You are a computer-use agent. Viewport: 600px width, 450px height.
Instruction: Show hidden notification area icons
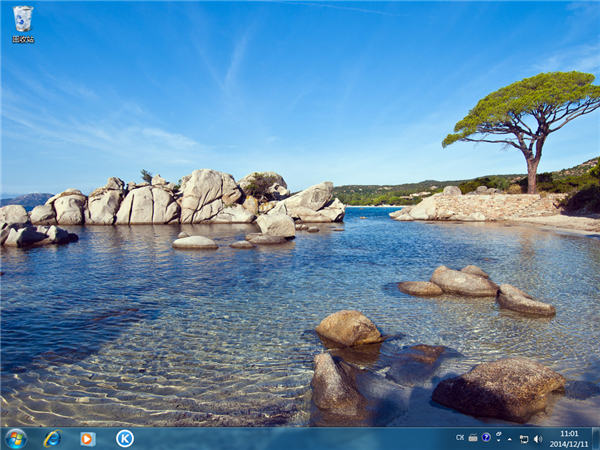509,438
